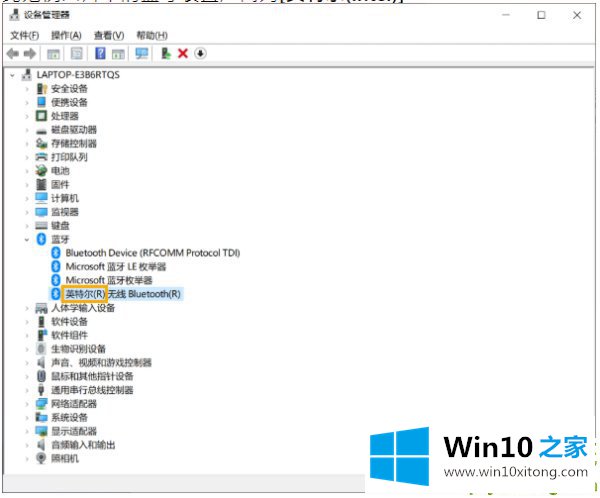Open the 文件(F) menu
Image resolution: width=600 pixels, height=498 pixels.
pyautogui.click(x=24, y=35)
